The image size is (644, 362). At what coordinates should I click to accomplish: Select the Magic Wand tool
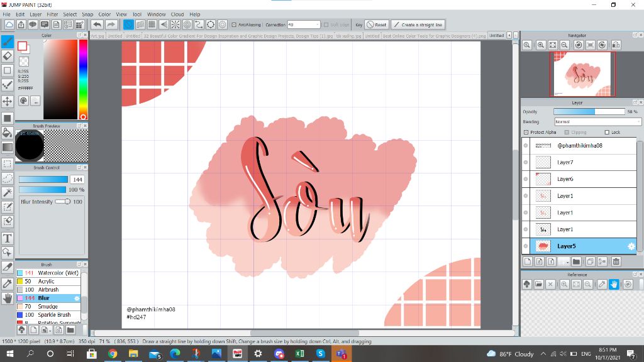[8, 192]
